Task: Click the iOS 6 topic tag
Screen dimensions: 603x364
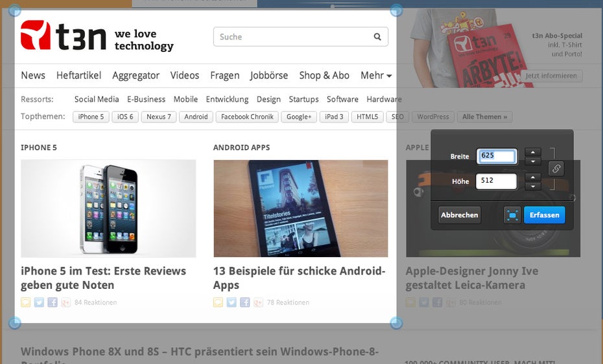Action: (x=125, y=117)
